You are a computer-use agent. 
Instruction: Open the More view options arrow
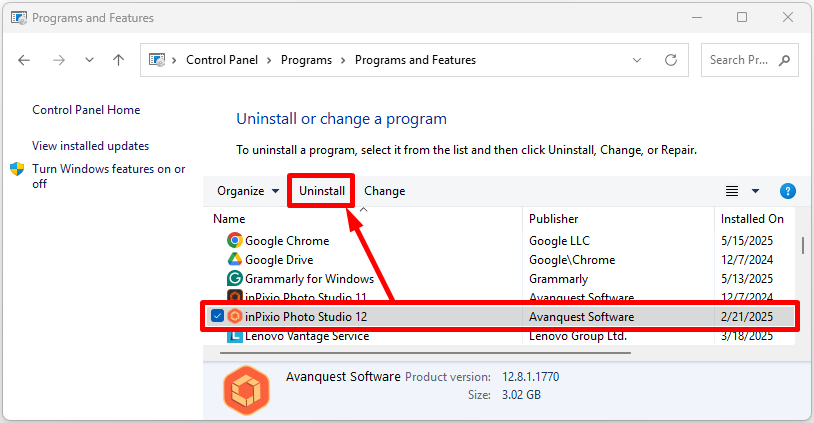(755, 192)
